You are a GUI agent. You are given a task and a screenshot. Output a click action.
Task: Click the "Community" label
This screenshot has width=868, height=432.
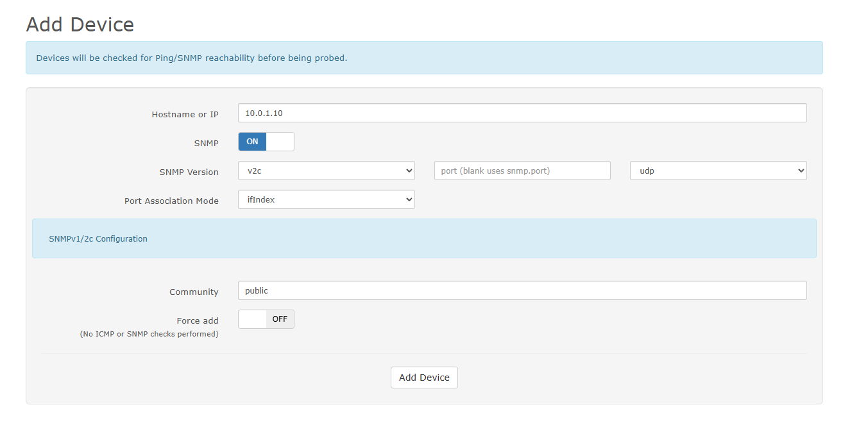[x=194, y=292]
